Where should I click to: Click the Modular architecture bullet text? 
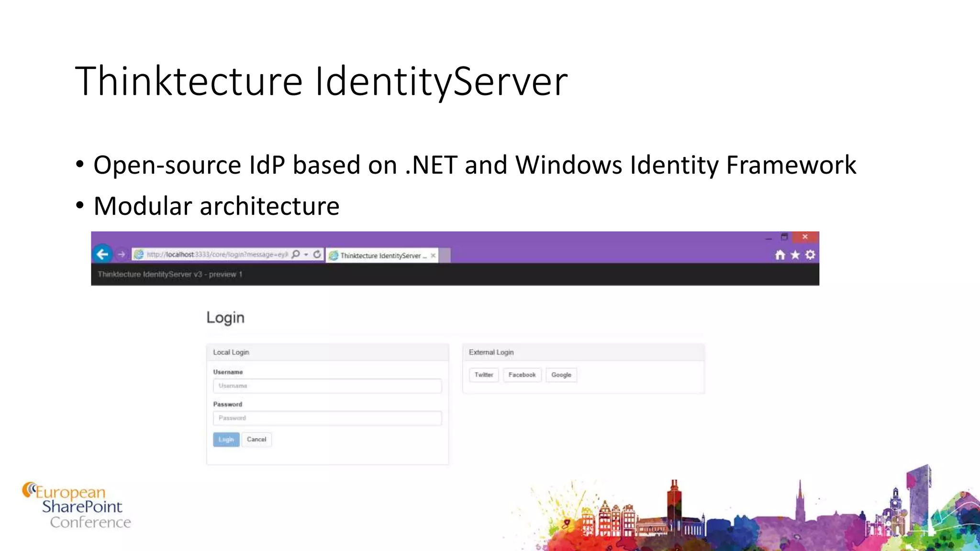pos(216,206)
